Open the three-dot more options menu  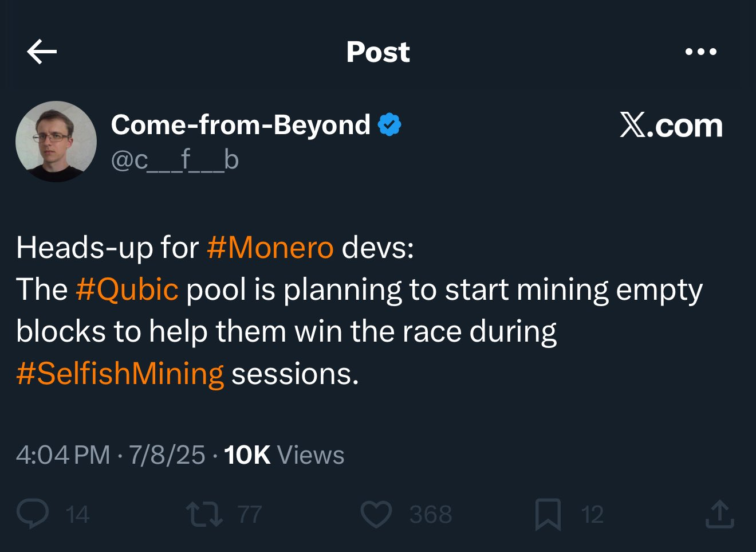pos(701,52)
